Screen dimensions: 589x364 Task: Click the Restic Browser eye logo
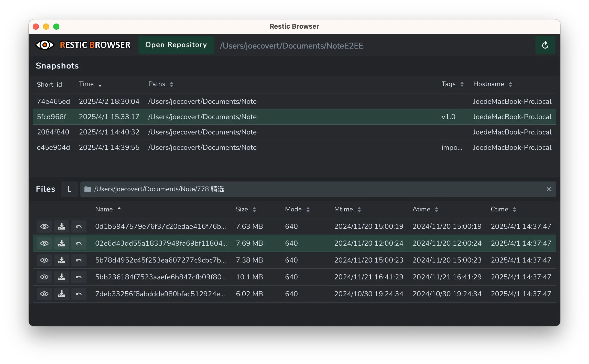(x=45, y=45)
